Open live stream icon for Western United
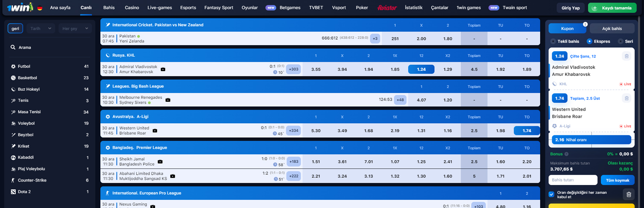Viewport: 644px width, 208px height. pyautogui.click(x=155, y=131)
